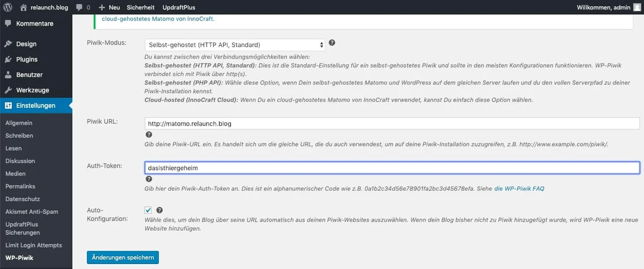Image resolution: width=644 pixels, height=269 pixels.
Task: Open the Neu menu in admin bar
Action: click(109, 7)
